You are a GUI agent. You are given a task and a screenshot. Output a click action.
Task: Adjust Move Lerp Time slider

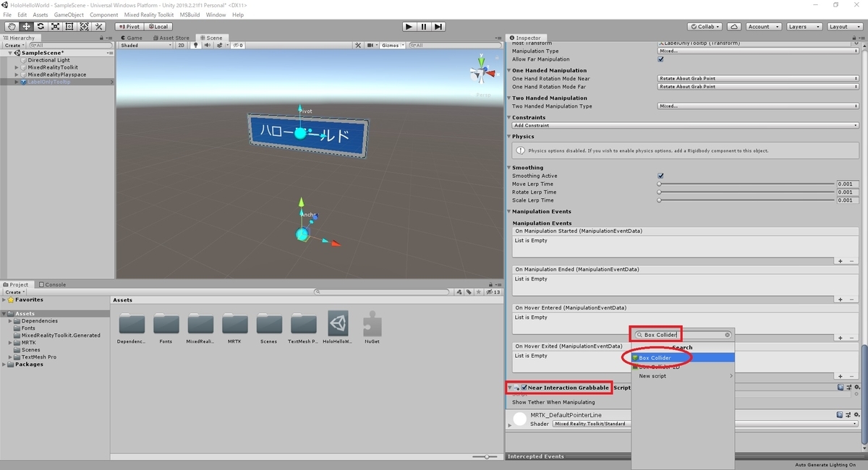pyautogui.click(x=745, y=184)
